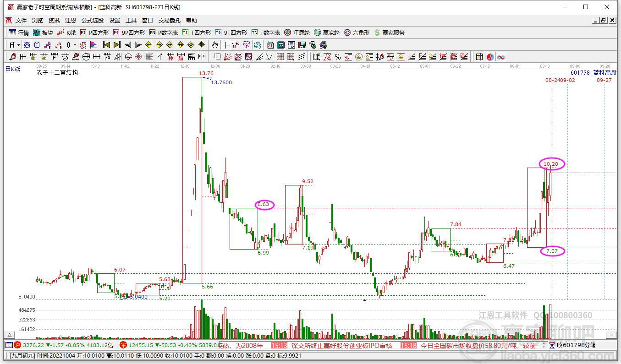Select the red pencil drawing tool
Image resolution: width=621 pixels, height=364 pixels.
click(x=11, y=57)
